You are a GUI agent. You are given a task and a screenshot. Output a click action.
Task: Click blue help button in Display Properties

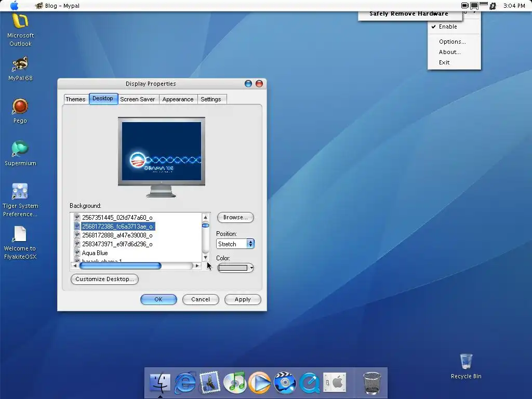pos(248,84)
